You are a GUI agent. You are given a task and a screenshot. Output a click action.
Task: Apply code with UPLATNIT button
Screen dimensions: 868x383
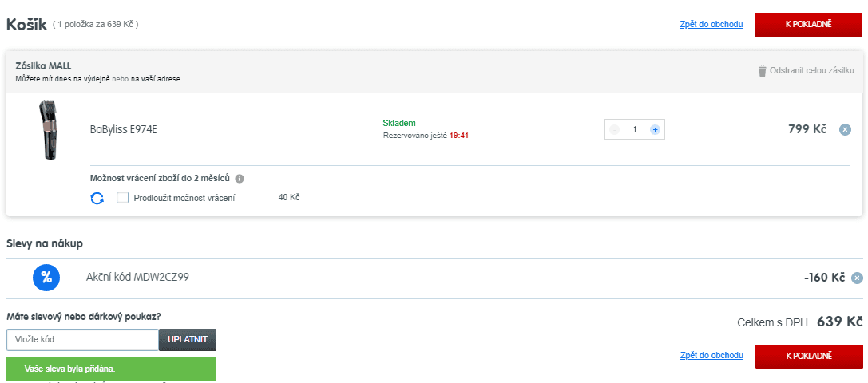(188, 340)
